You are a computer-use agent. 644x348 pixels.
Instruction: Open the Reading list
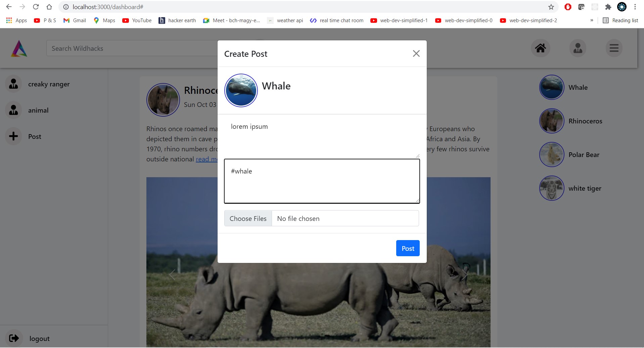tap(620, 21)
